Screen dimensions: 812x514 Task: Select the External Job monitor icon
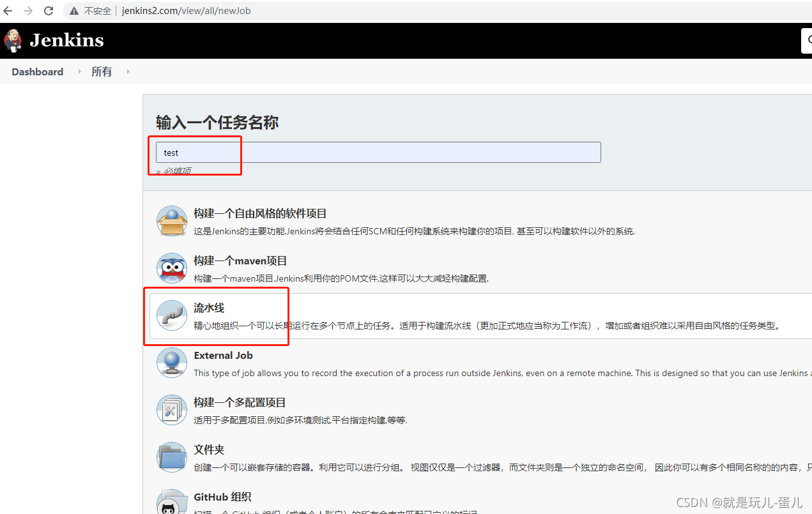point(172,363)
